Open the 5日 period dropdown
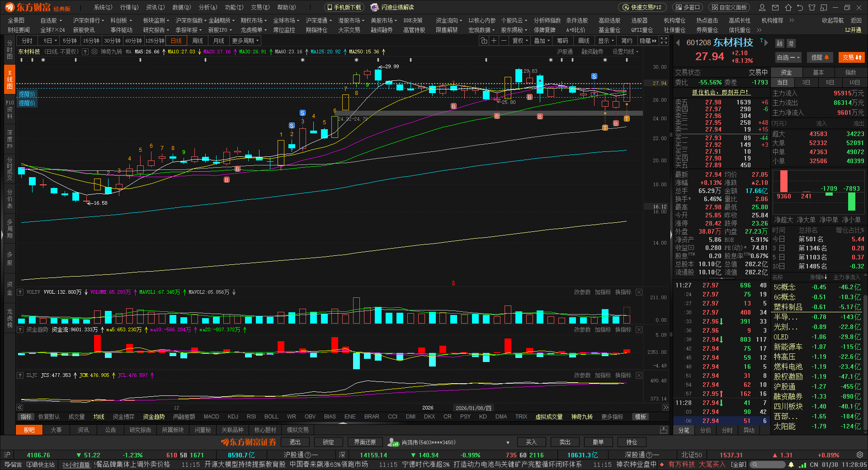 tap(50, 41)
